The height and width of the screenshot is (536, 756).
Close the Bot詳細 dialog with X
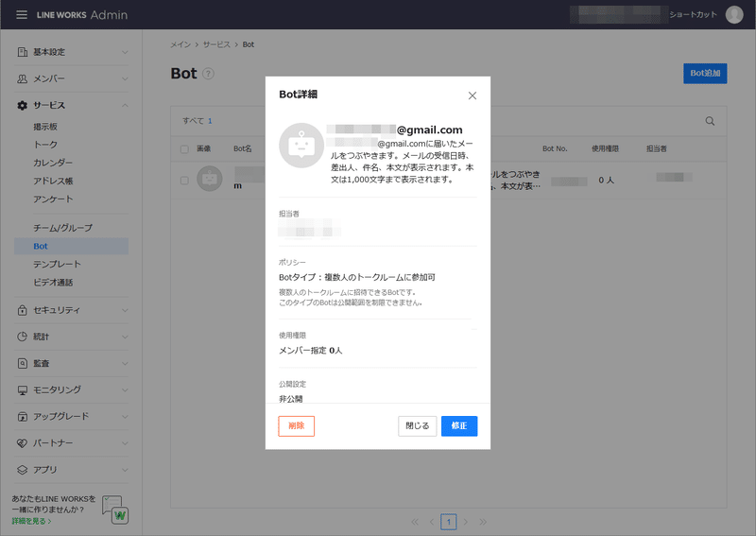point(472,95)
